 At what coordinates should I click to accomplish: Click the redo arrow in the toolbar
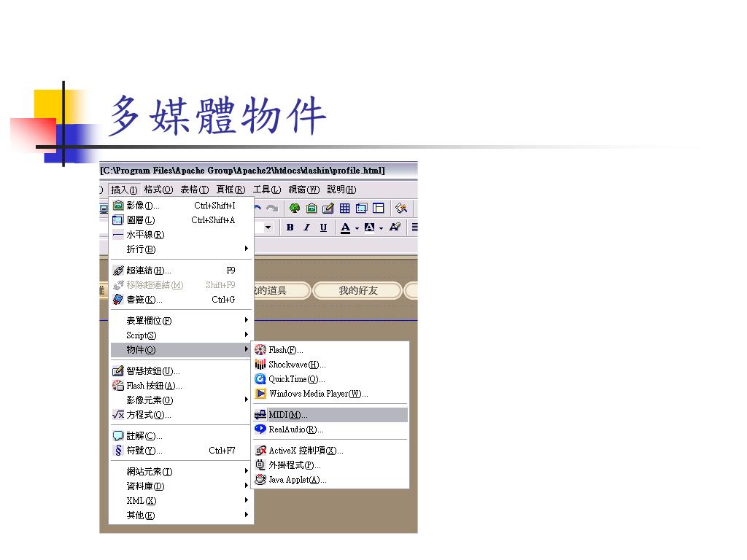(272, 208)
